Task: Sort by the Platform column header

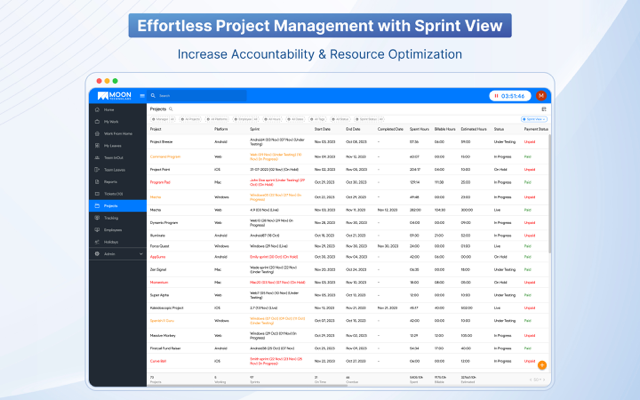Action: coord(221,129)
